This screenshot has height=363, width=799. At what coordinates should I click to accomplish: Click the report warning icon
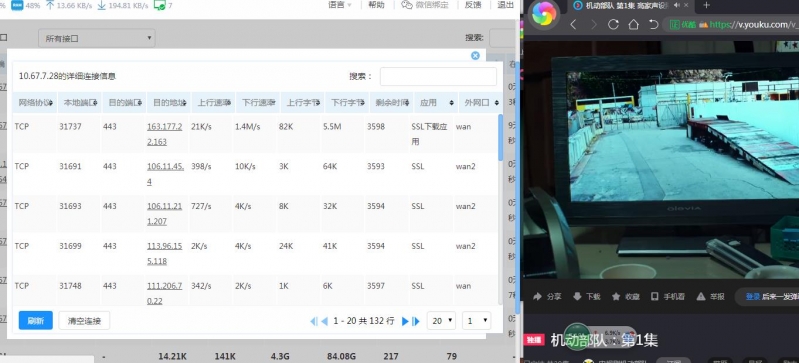click(701, 296)
